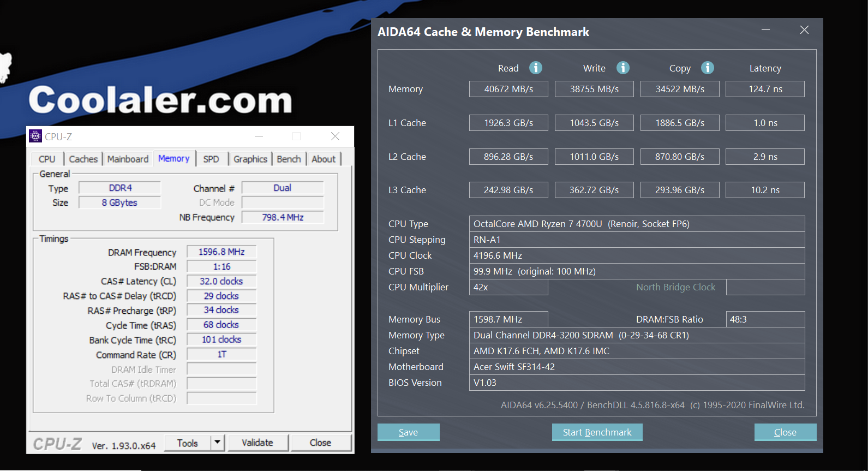Click tRAS value 68 clocks
This screenshot has width=868, height=471.
[x=222, y=325]
